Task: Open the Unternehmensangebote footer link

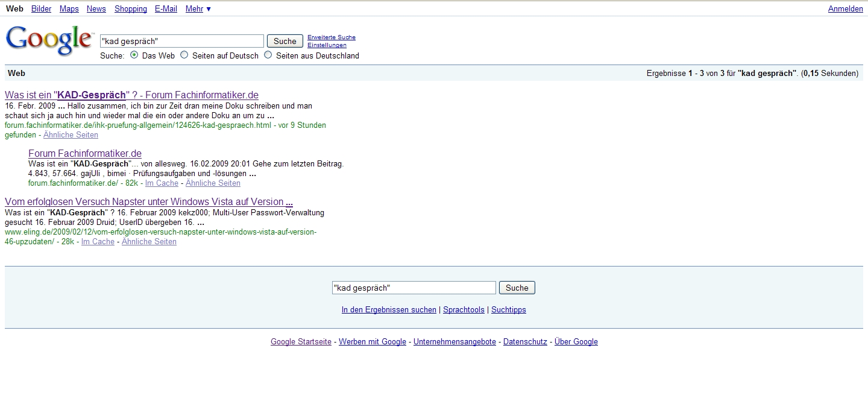Action: pyautogui.click(x=454, y=341)
